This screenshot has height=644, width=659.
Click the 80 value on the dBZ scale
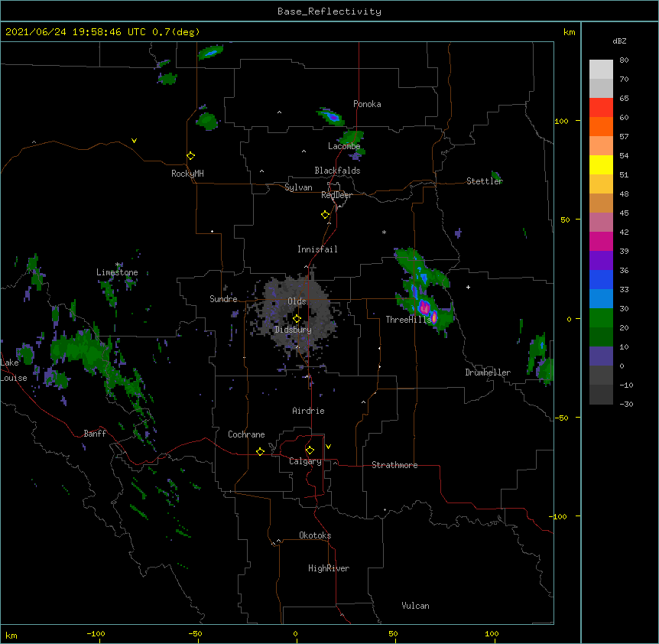tap(624, 60)
